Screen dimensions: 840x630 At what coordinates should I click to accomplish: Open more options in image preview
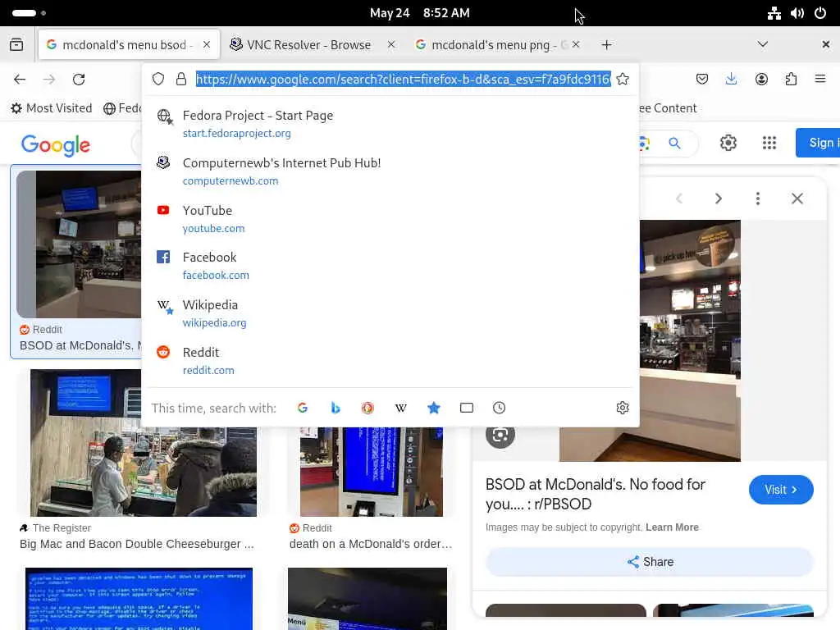tap(757, 199)
